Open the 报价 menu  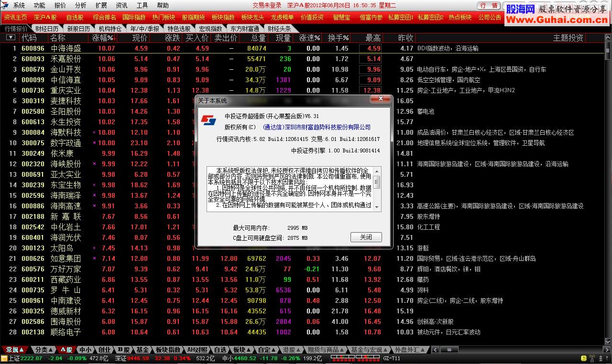point(60,5)
